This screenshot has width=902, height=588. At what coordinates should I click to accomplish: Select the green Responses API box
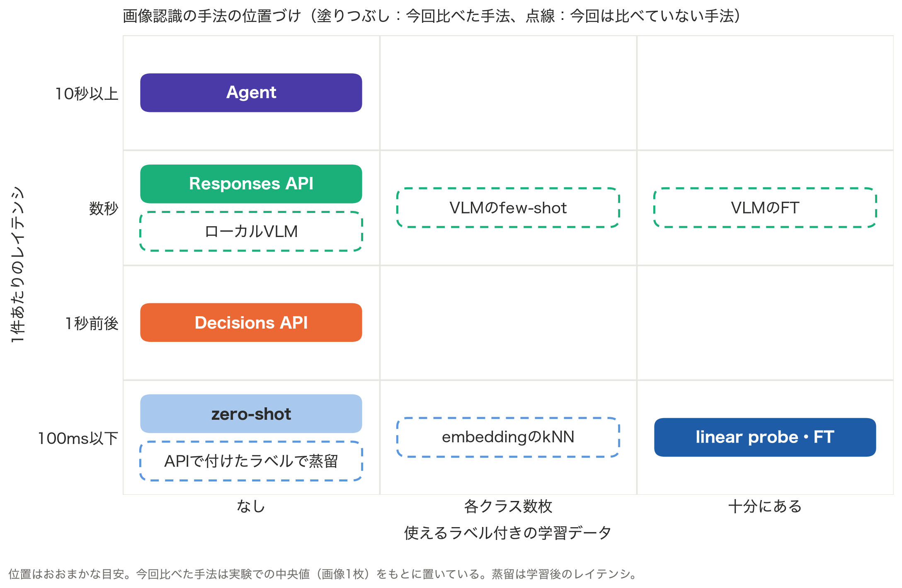tap(251, 184)
